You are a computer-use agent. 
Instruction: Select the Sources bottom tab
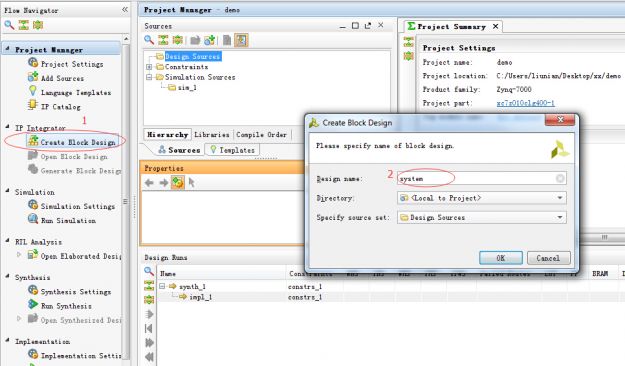[x=179, y=150]
